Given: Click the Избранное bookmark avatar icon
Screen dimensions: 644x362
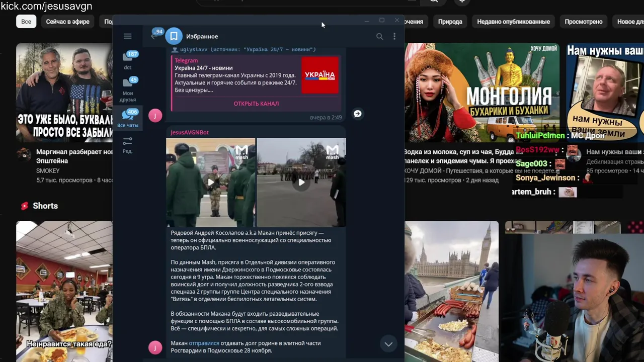Looking at the screenshot, I should click(x=174, y=36).
